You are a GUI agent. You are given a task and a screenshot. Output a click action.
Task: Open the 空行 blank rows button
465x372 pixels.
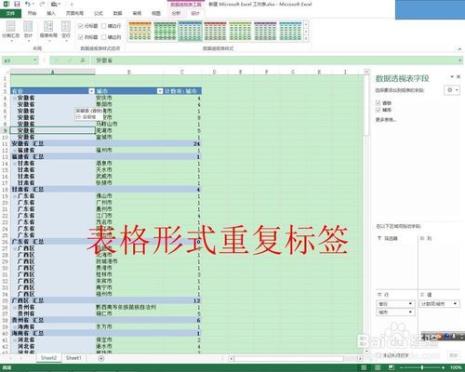(x=66, y=31)
